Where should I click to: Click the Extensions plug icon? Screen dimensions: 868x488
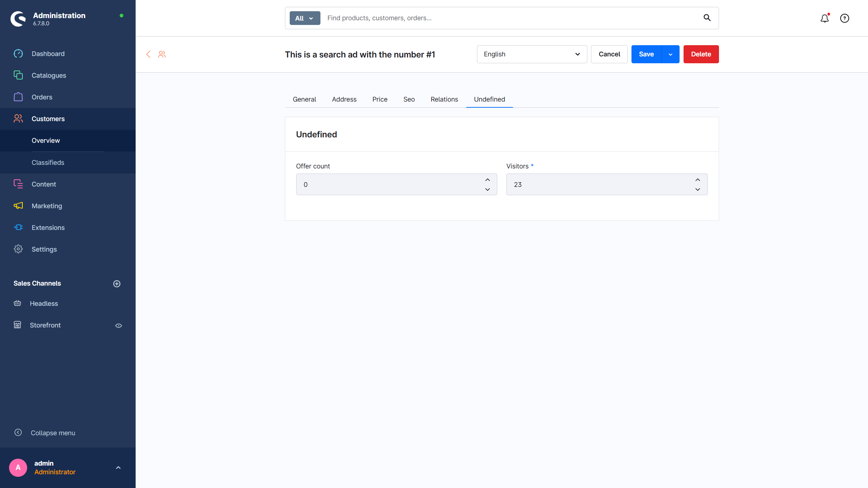tap(18, 227)
